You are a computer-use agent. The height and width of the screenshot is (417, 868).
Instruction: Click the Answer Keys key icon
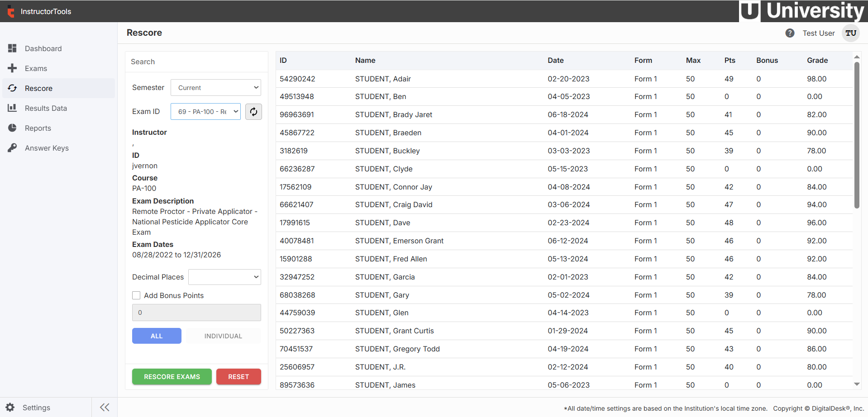(12, 148)
